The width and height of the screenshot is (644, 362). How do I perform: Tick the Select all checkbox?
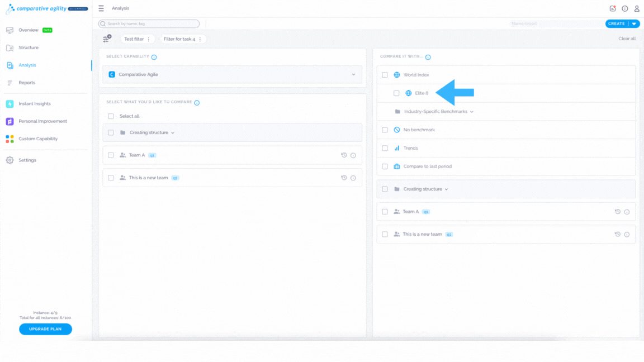click(x=111, y=116)
